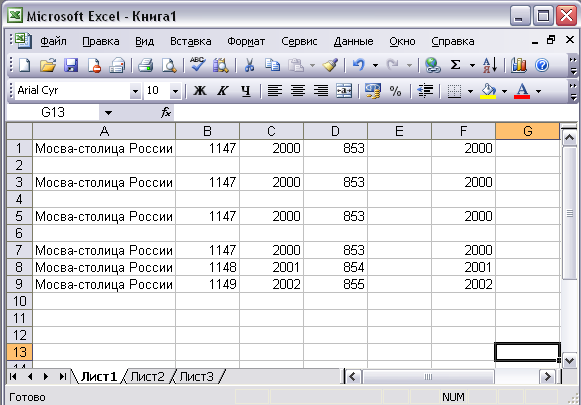This screenshot has width=581, height=405.
Task: Apply currency format icon
Action: tap(372, 91)
